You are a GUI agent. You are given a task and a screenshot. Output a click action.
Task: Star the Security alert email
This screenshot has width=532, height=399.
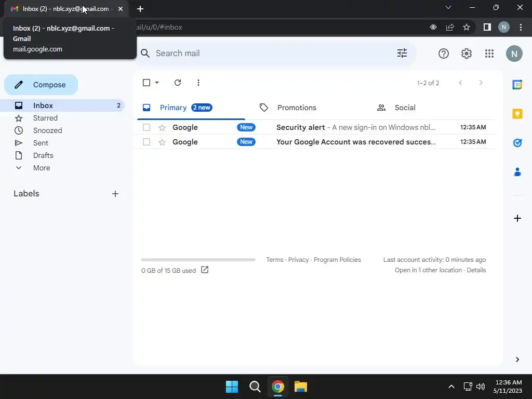(x=162, y=128)
